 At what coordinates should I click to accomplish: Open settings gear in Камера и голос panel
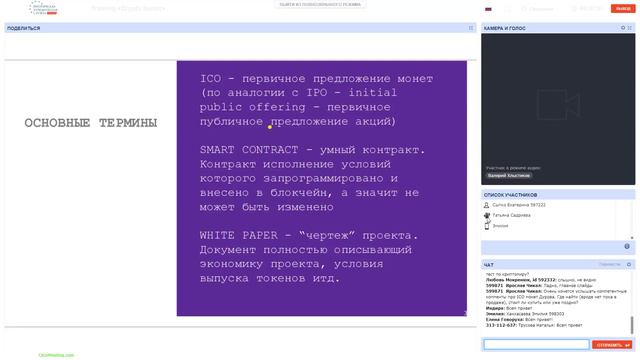coord(623,28)
